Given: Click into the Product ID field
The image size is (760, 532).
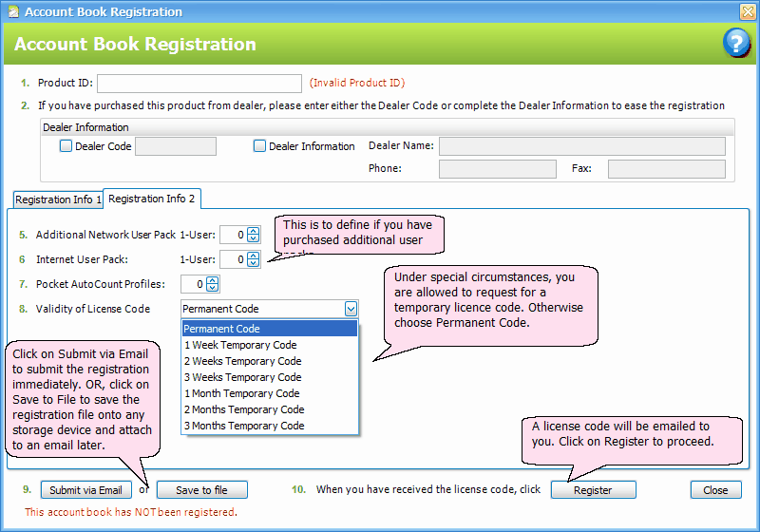Looking at the screenshot, I should 199,84.
